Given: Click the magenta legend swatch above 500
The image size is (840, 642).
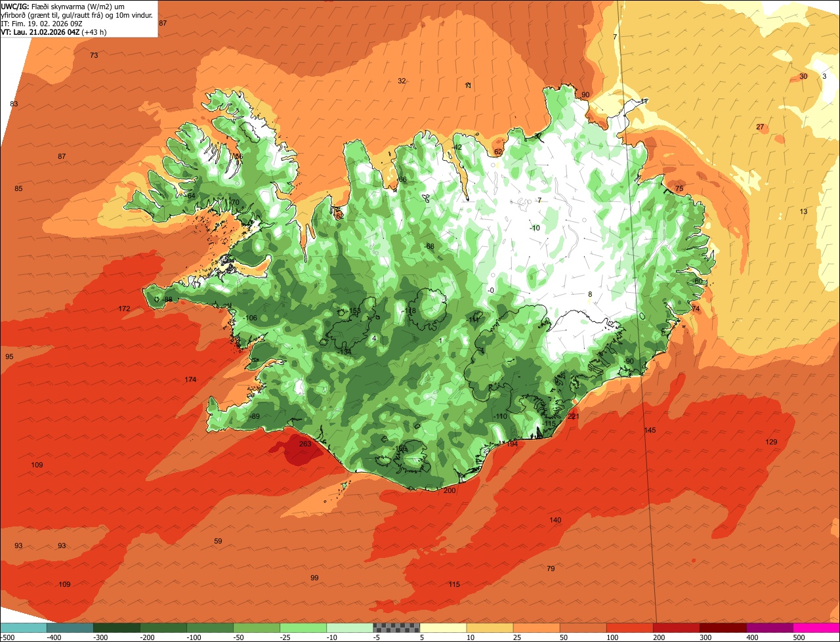Looking at the screenshot, I should click(x=816, y=628).
